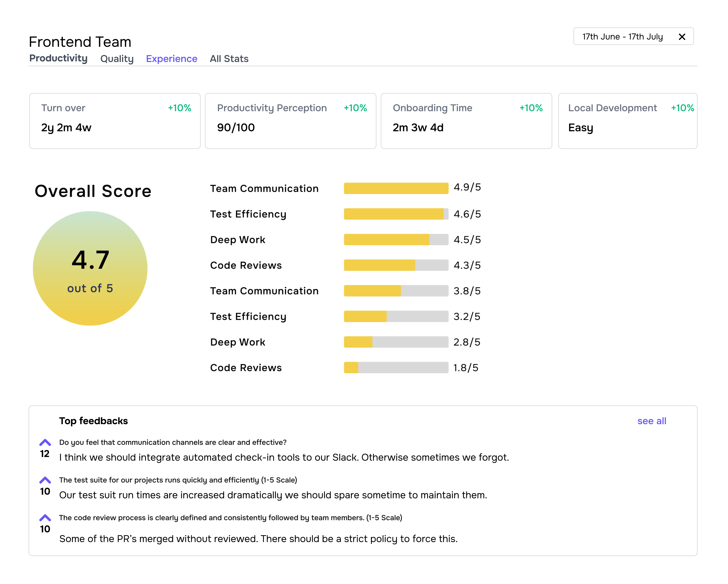The width and height of the screenshot is (728, 584).
Task: Select the Onboarding Time card
Action: [466, 121]
